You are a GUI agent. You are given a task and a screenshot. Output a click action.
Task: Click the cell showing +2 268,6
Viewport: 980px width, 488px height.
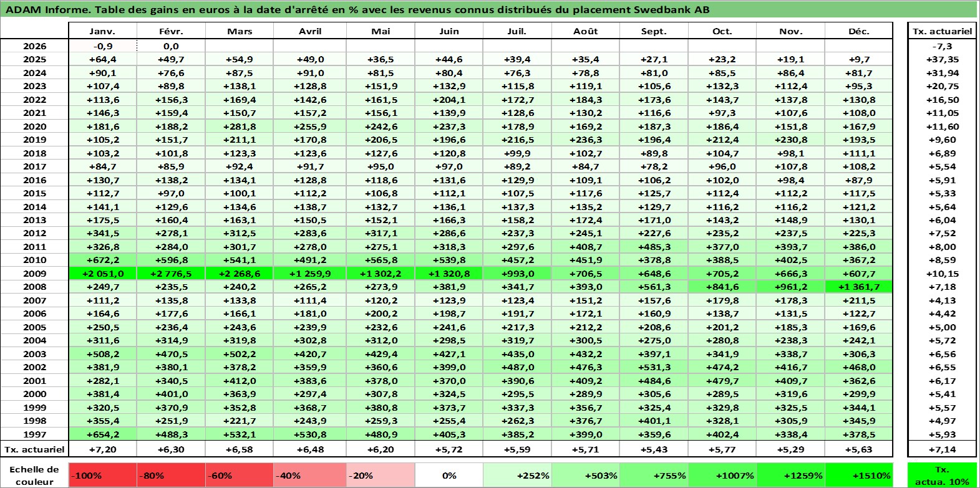pyautogui.click(x=240, y=274)
